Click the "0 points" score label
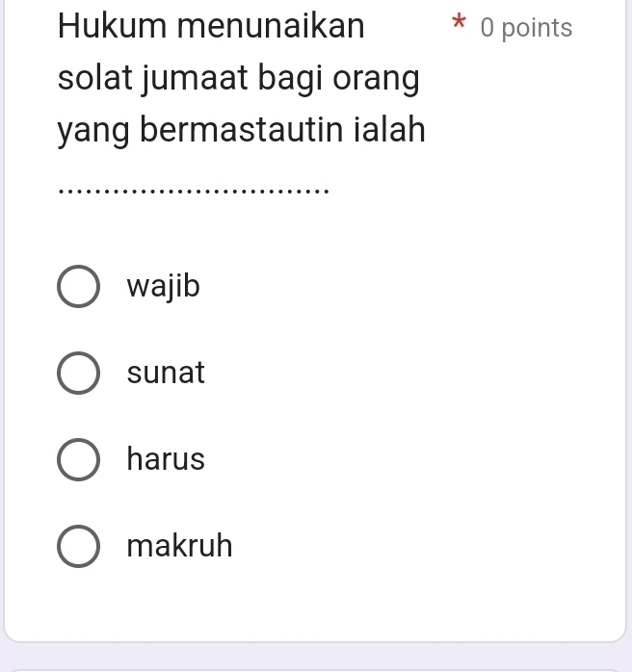 [526, 28]
